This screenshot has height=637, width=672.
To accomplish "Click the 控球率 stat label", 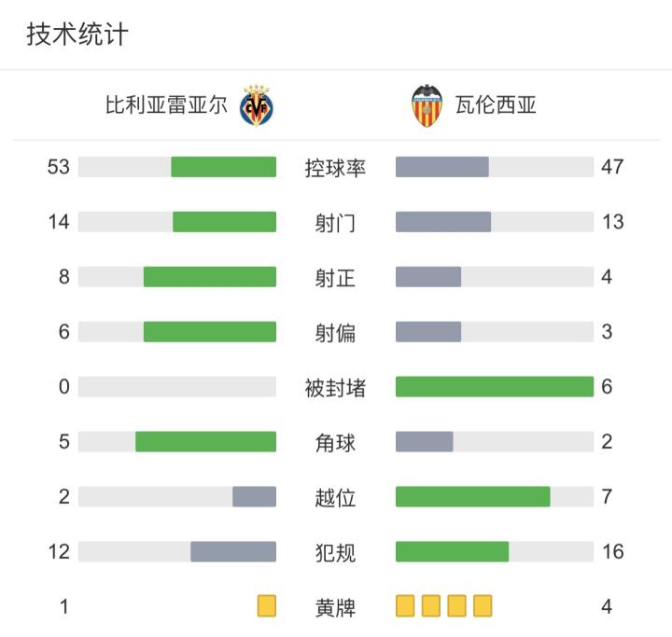I will click(x=336, y=168).
